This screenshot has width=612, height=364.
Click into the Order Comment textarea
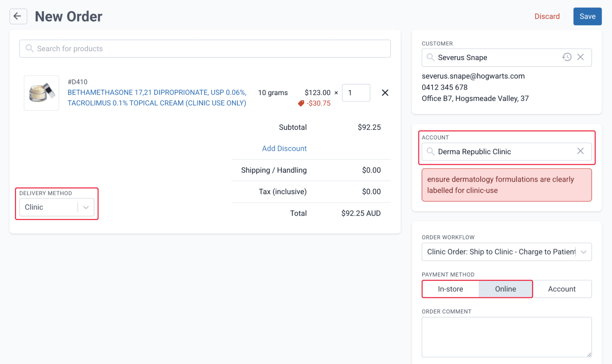(507, 337)
